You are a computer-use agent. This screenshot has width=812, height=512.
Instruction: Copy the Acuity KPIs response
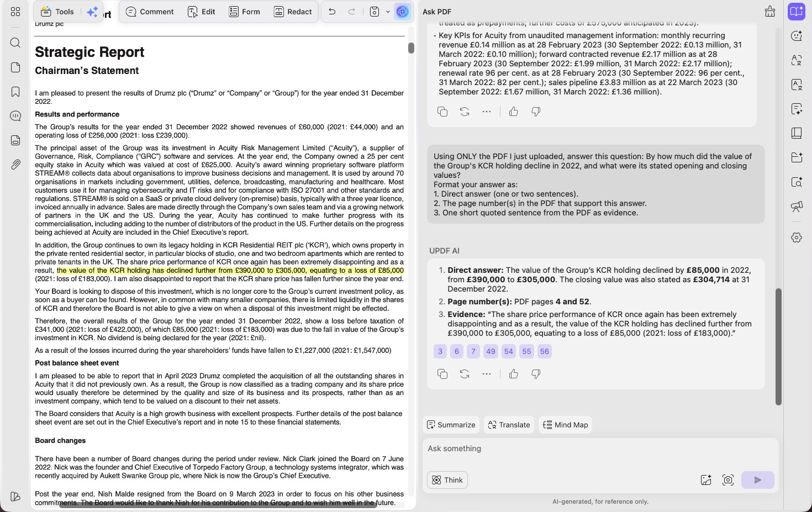coord(442,112)
